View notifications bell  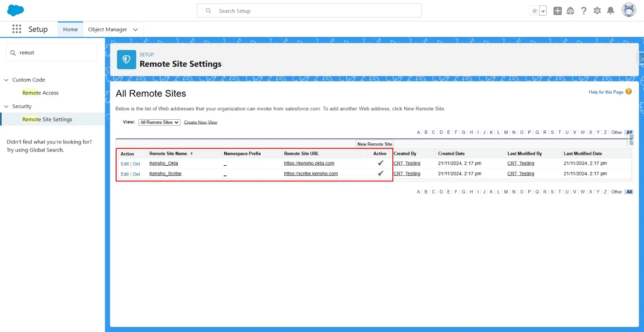[611, 11]
